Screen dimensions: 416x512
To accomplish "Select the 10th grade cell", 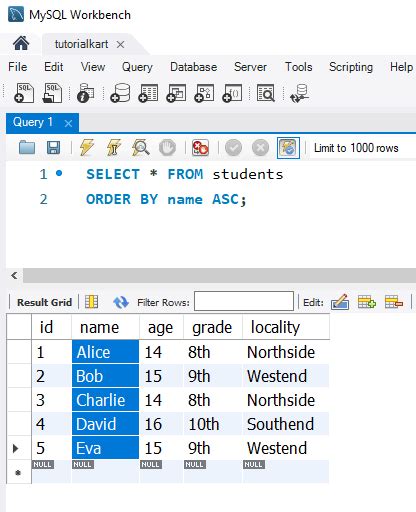I will click(213, 424).
